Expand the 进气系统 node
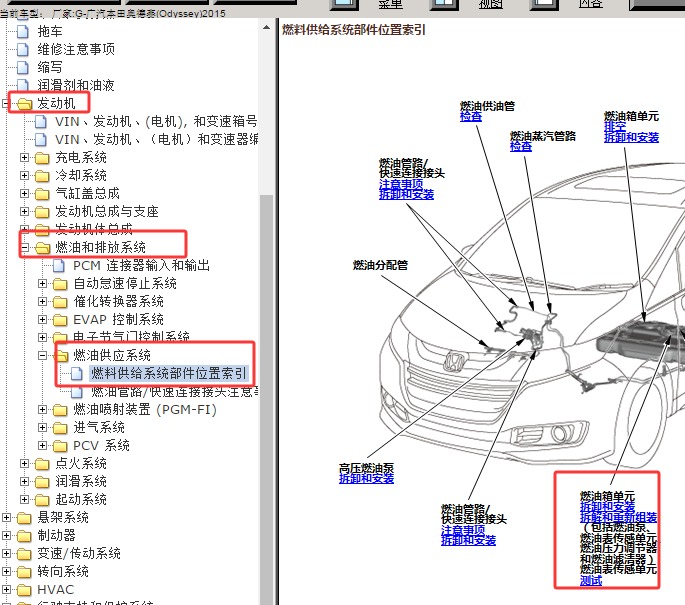The width and height of the screenshot is (685, 605). pyautogui.click(x=42, y=427)
